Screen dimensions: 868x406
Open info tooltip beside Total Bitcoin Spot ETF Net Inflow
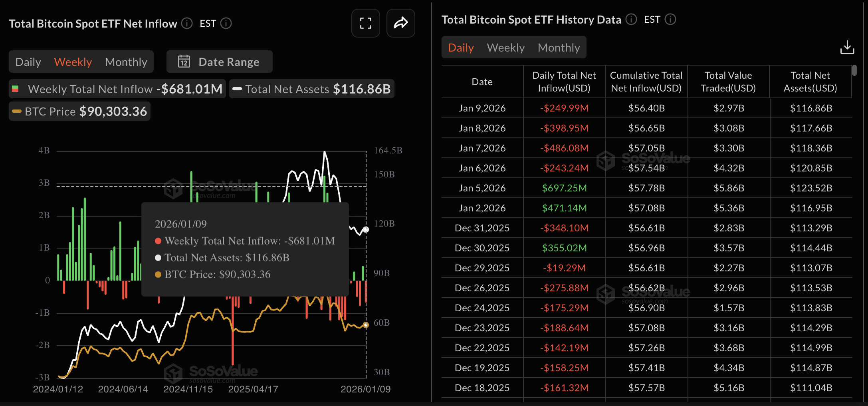tap(186, 24)
